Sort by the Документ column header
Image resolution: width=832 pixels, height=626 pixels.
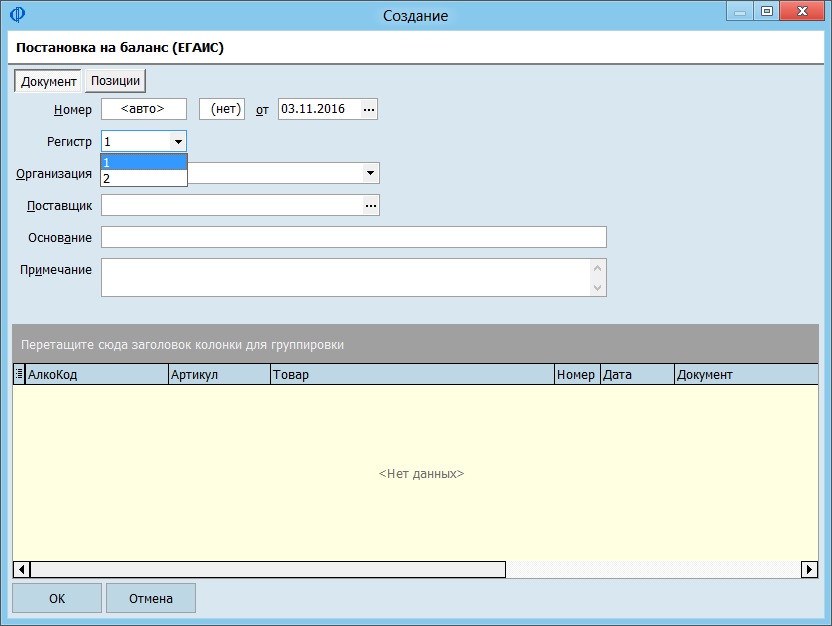746,375
